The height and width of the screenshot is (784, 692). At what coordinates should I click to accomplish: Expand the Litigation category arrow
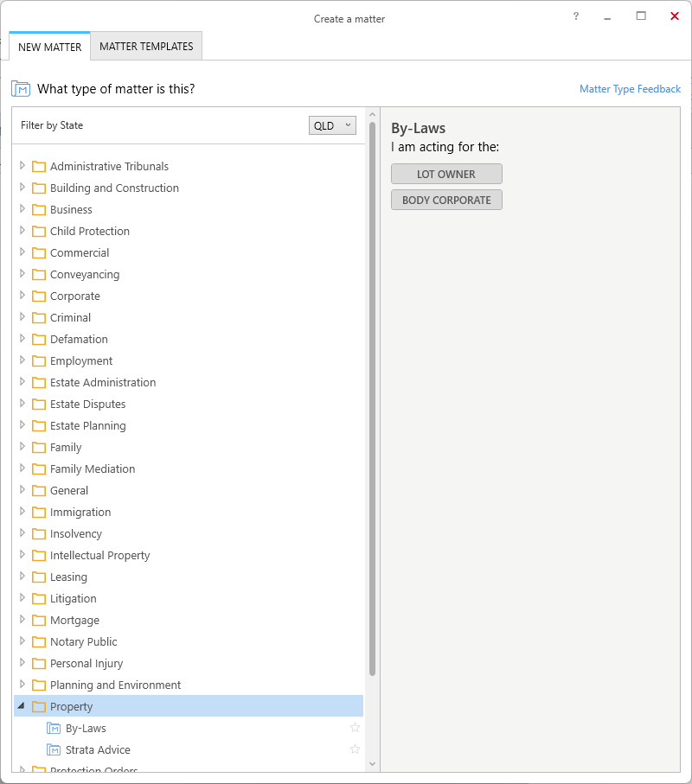(22, 597)
